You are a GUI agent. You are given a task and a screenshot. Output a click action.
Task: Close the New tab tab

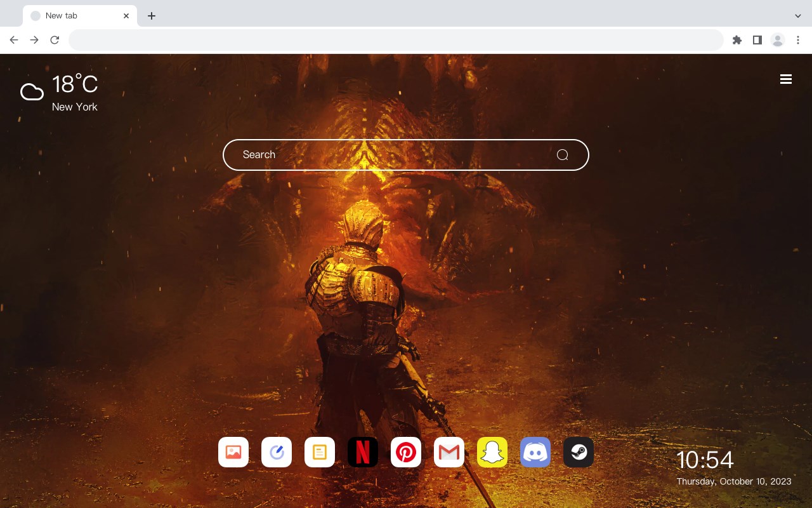tap(126, 16)
